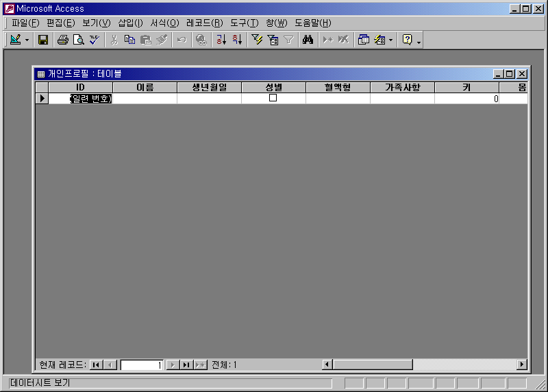
Task: Click the Paste clipboard icon
Action: (146, 40)
